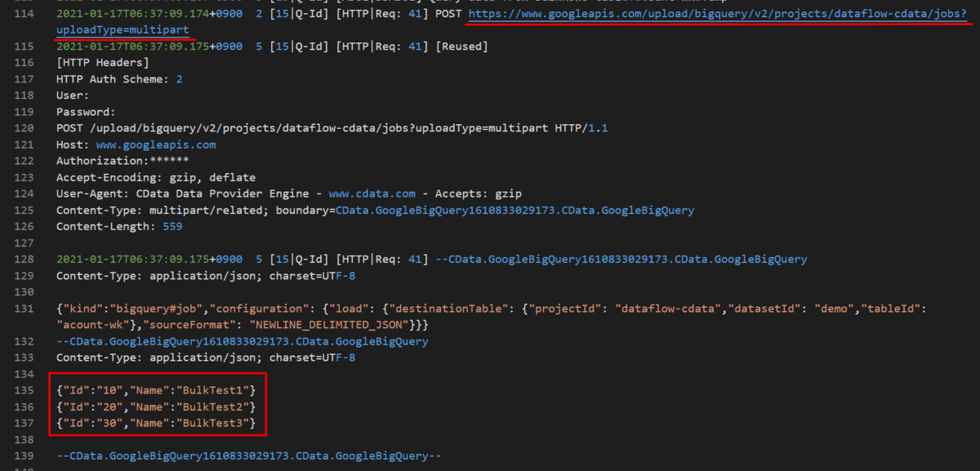Place cursor on HTTP Auth Scheme line
The image size is (980, 471).
118,79
